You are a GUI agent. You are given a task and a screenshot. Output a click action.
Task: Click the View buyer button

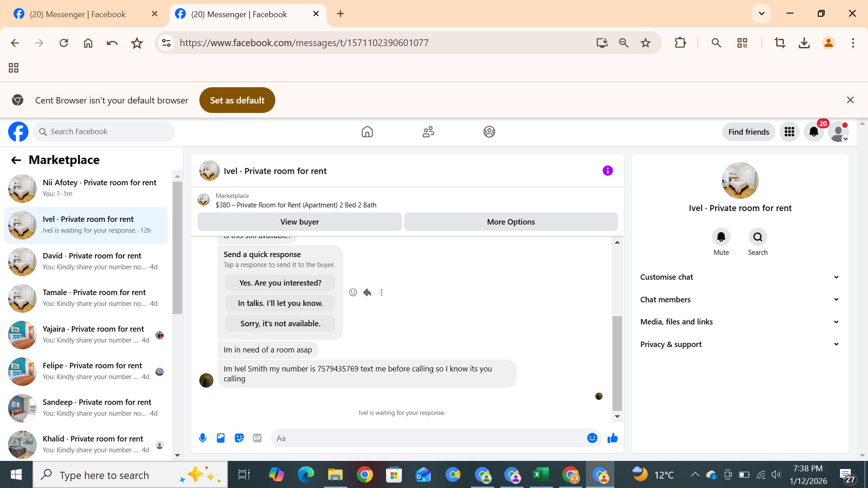pos(299,222)
